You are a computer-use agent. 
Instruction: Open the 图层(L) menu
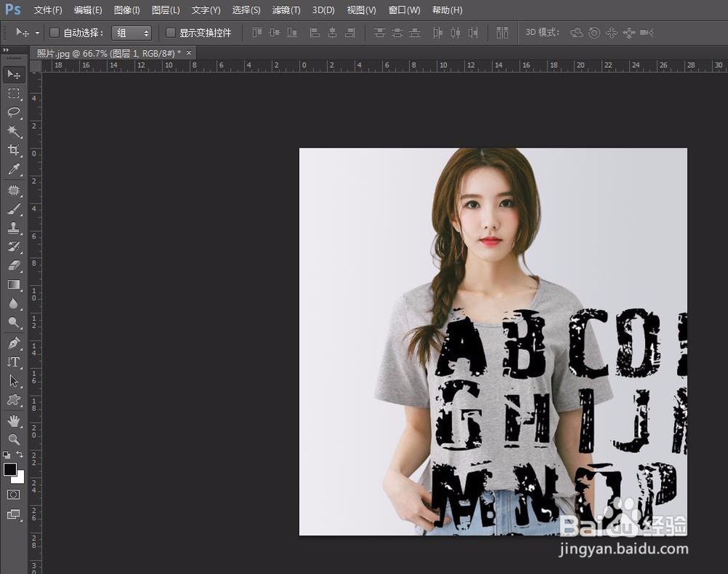click(166, 10)
